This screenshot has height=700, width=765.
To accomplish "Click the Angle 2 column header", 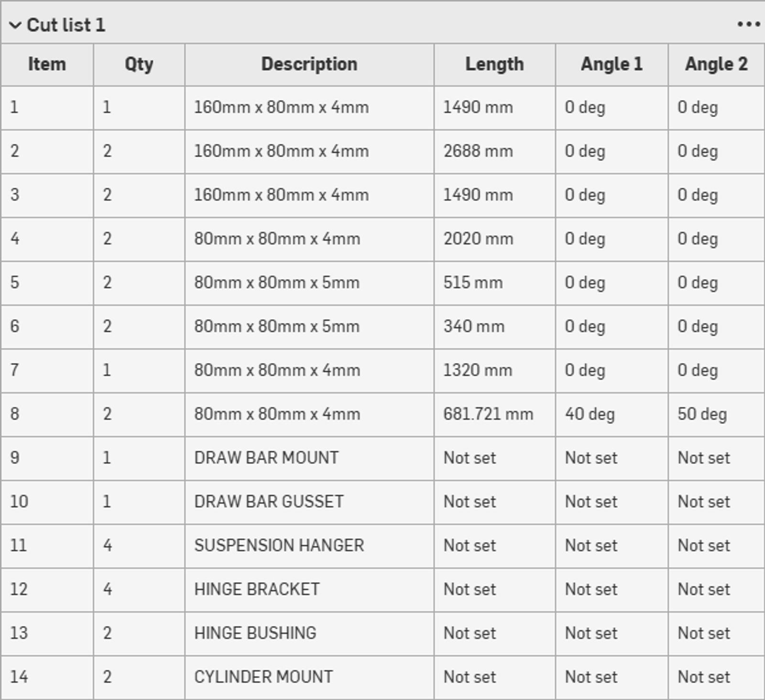I will [x=715, y=64].
